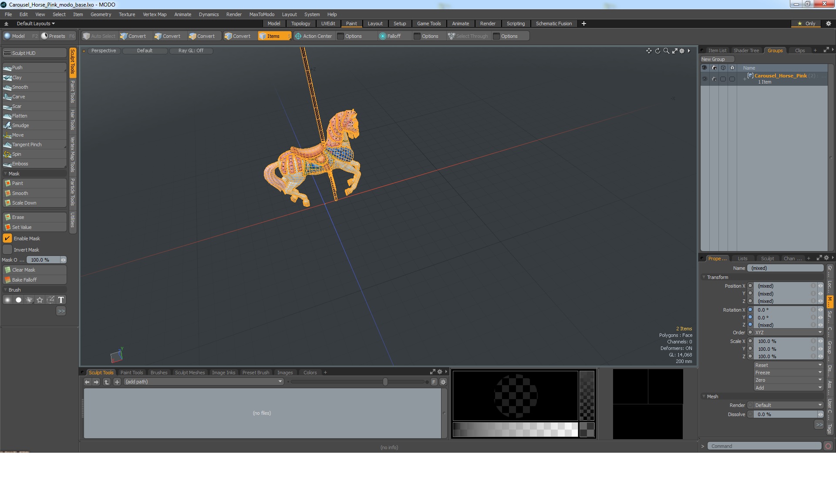Open the Add transform dropdown
Viewport: 836px width, 504px height.
(789, 388)
